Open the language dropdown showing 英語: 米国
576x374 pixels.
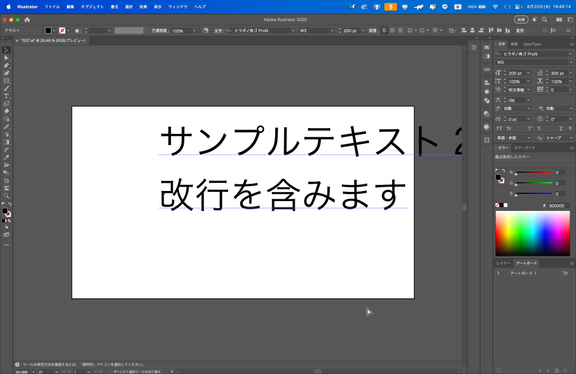point(514,138)
